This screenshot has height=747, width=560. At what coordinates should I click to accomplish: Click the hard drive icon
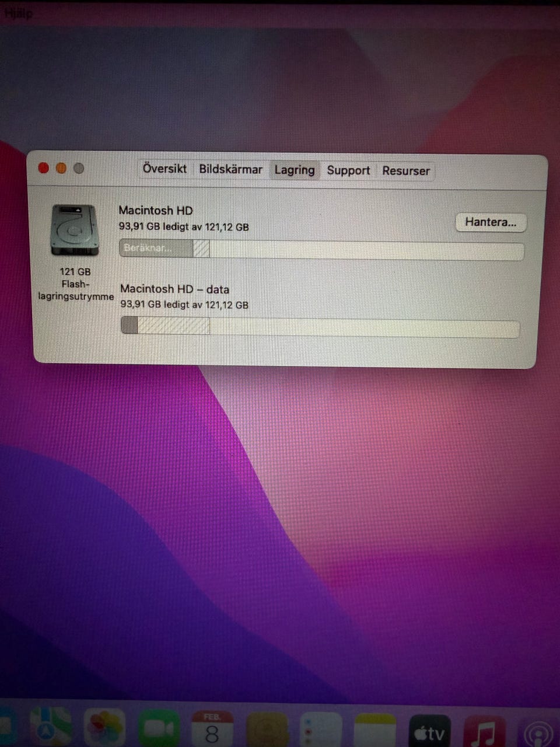pos(75,230)
